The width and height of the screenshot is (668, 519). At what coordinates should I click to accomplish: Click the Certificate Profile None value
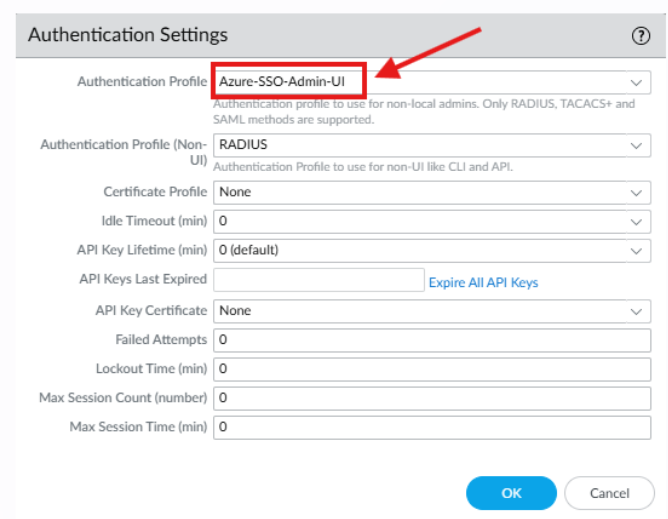(x=236, y=192)
